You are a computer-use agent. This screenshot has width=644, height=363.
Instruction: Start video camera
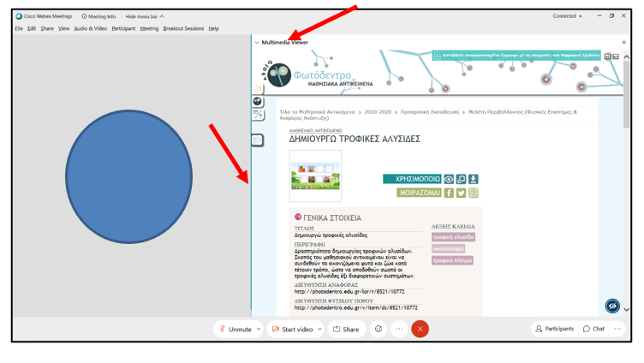(x=292, y=329)
